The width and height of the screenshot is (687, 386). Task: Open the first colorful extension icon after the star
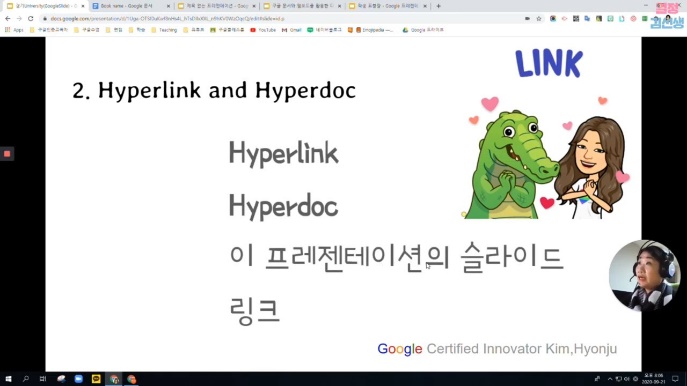tap(553, 19)
